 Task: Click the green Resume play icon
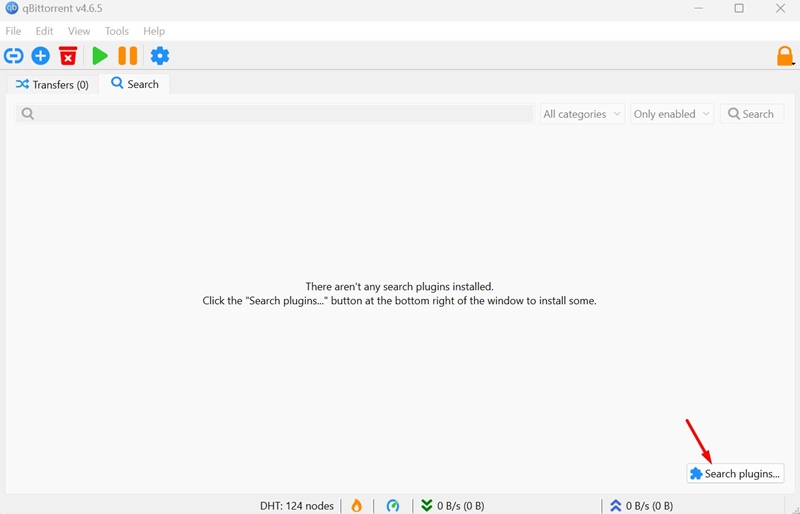tap(99, 56)
